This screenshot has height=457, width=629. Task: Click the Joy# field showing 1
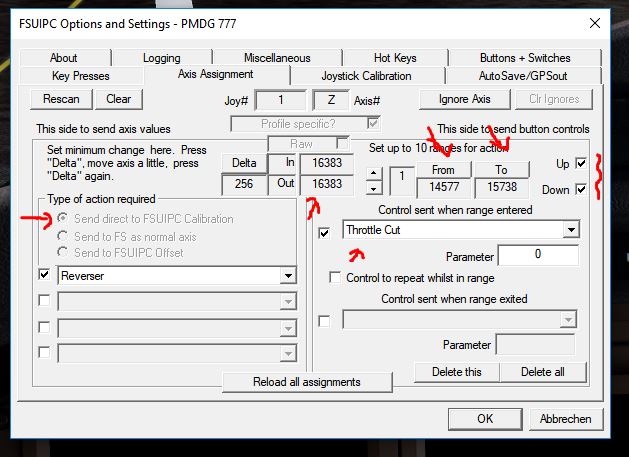[280, 100]
